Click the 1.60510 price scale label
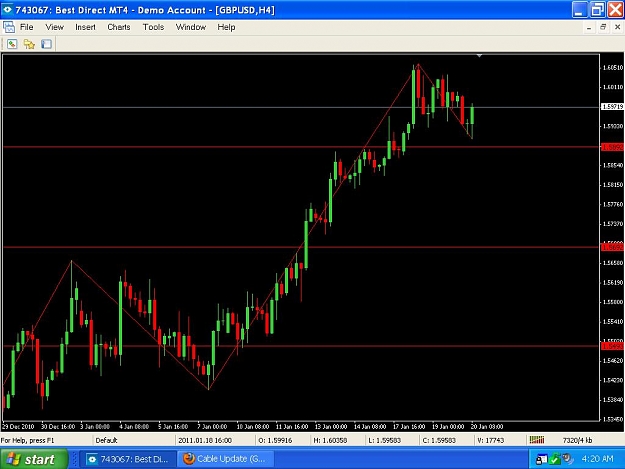The image size is (625, 469). pos(613,68)
